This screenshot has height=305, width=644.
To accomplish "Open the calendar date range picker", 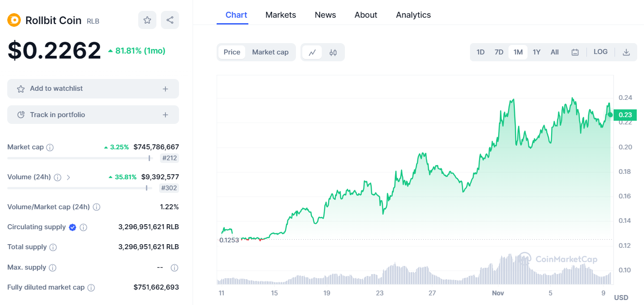I will point(575,52).
